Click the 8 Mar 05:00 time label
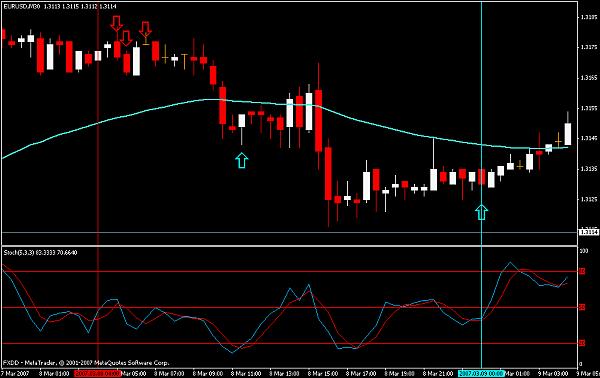Viewport: 600px width, 378px height. (x=134, y=373)
